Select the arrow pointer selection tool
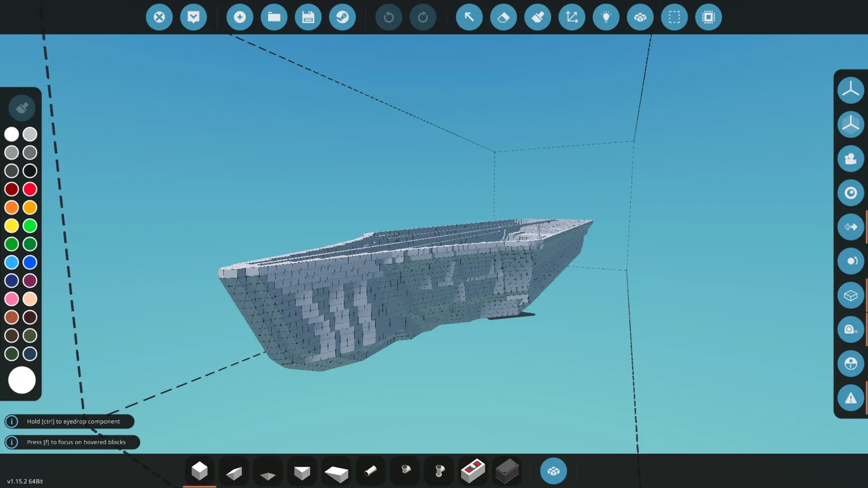Viewport: 868px width, 488px height. point(469,17)
